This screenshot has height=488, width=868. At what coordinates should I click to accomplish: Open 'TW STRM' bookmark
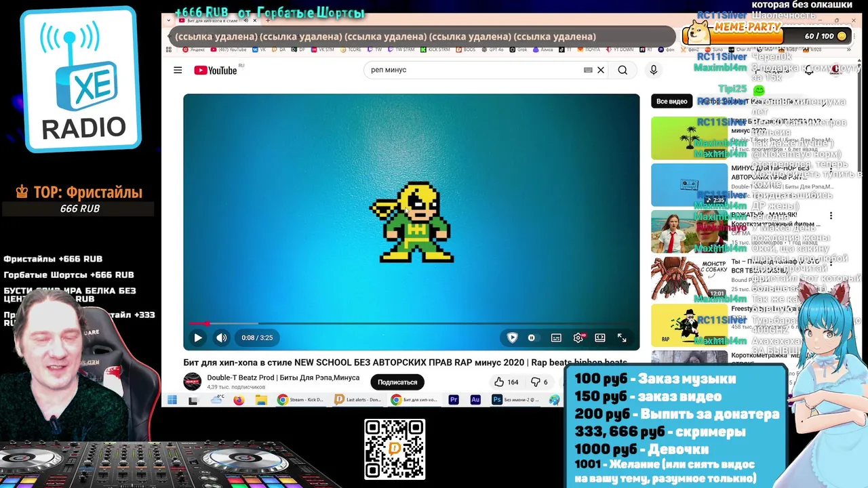click(400, 49)
